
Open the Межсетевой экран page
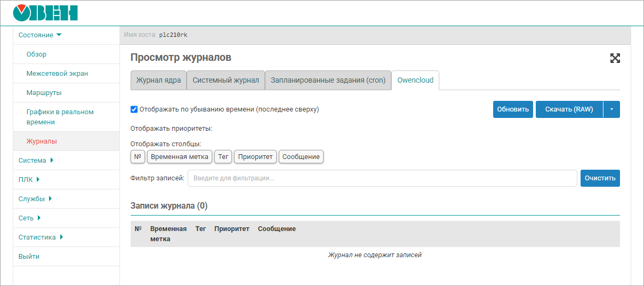tap(57, 74)
